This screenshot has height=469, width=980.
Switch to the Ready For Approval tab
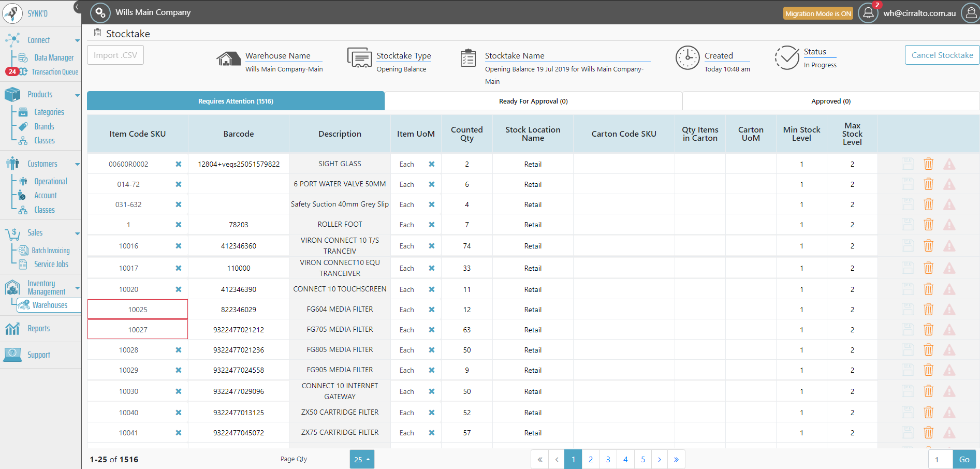point(533,101)
